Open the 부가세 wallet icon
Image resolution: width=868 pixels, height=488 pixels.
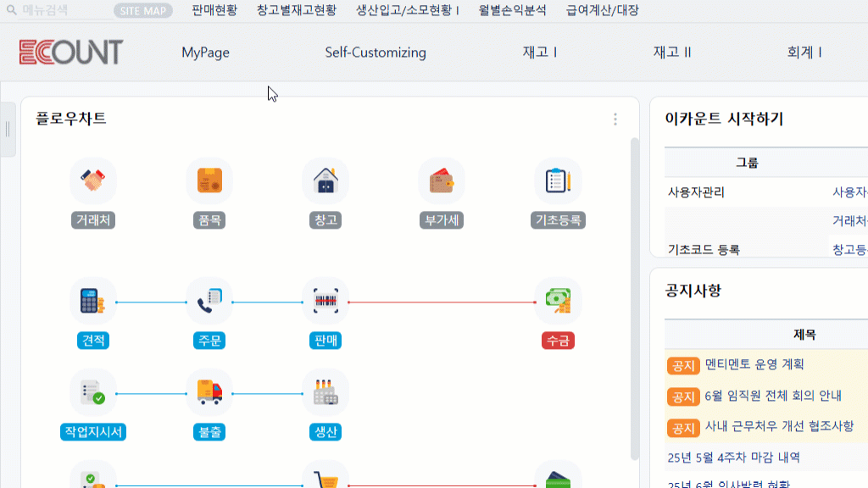point(442,180)
